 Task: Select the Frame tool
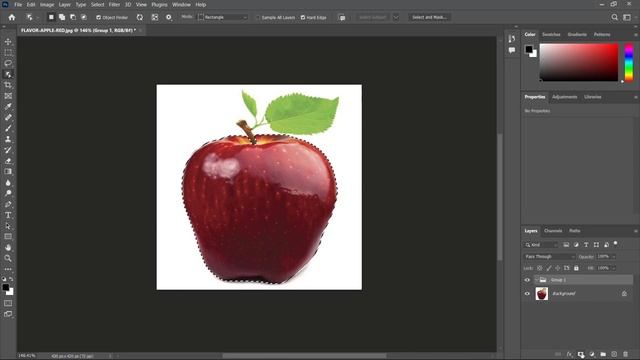click(x=8, y=96)
